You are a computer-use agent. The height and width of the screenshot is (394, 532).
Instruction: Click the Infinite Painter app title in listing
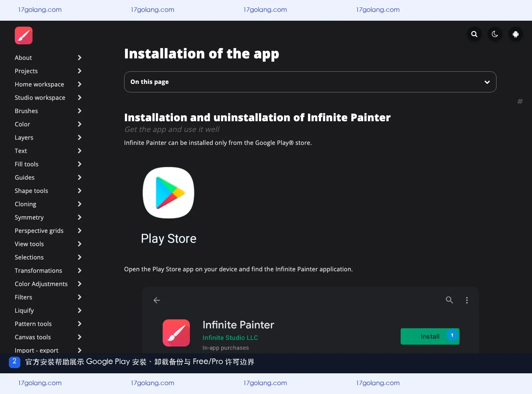point(238,325)
